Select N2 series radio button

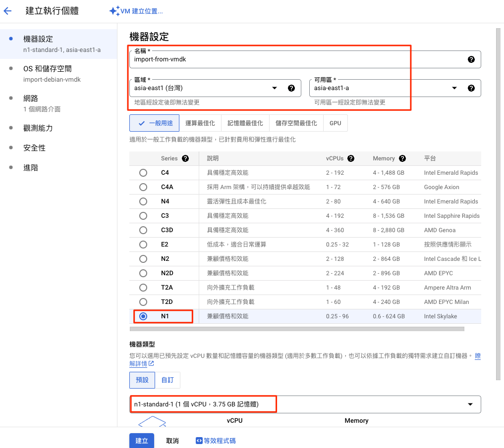pos(143,259)
